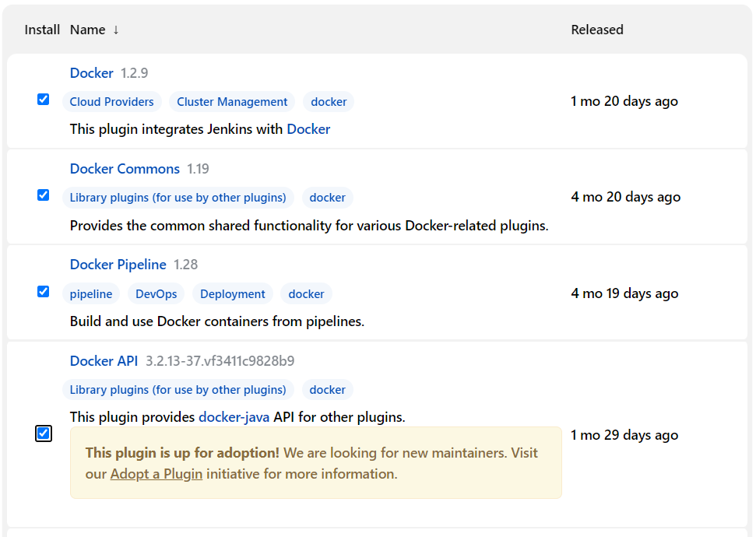Open the Docker Commons plugin link
This screenshot has height=537, width=756.
(125, 169)
